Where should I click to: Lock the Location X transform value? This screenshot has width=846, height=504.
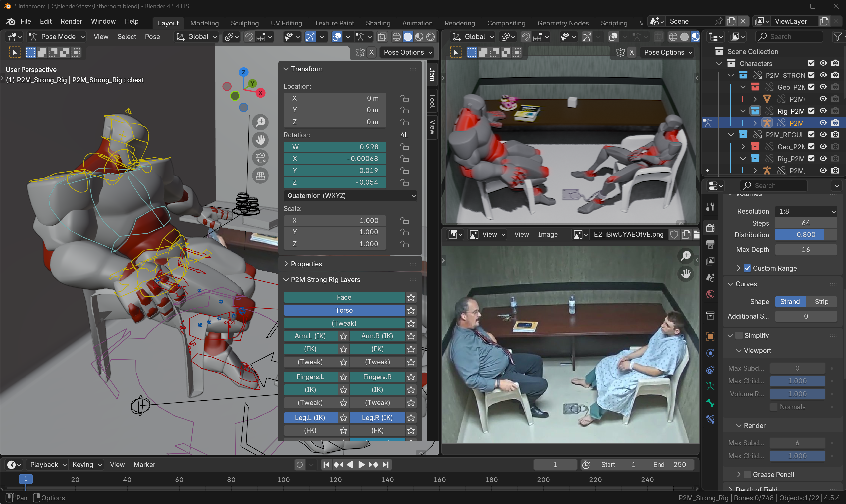coord(404,98)
